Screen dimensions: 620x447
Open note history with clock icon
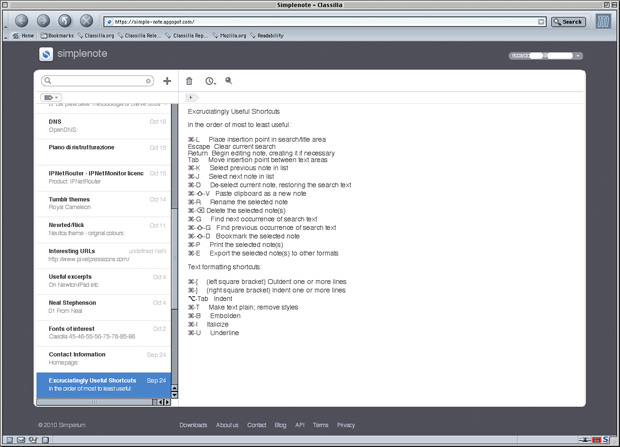(x=210, y=81)
